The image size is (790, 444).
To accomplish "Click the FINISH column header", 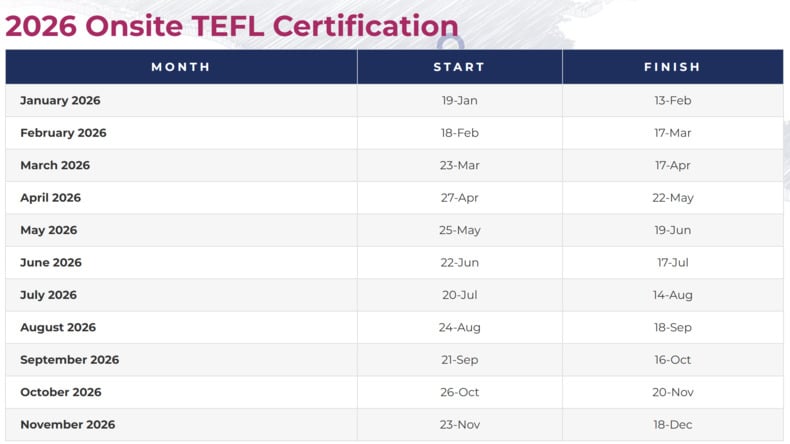I will point(672,67).
